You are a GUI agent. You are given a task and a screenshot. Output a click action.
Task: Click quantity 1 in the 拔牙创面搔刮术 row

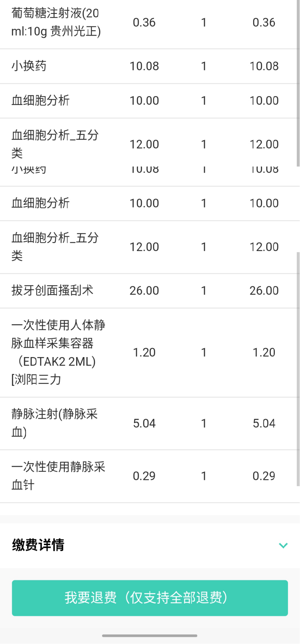click(x=204, y=290)
